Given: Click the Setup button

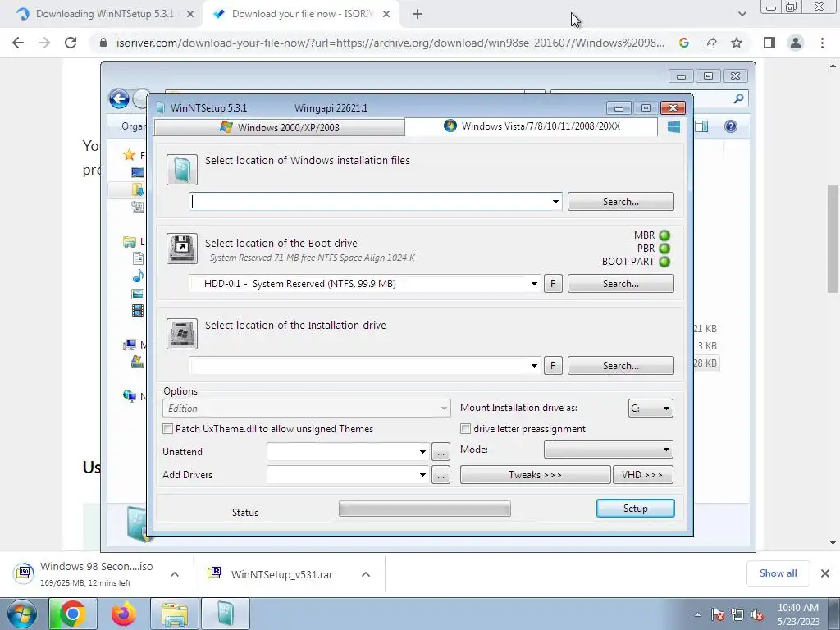Looking at the screenshot, I should tap(636, 509).
